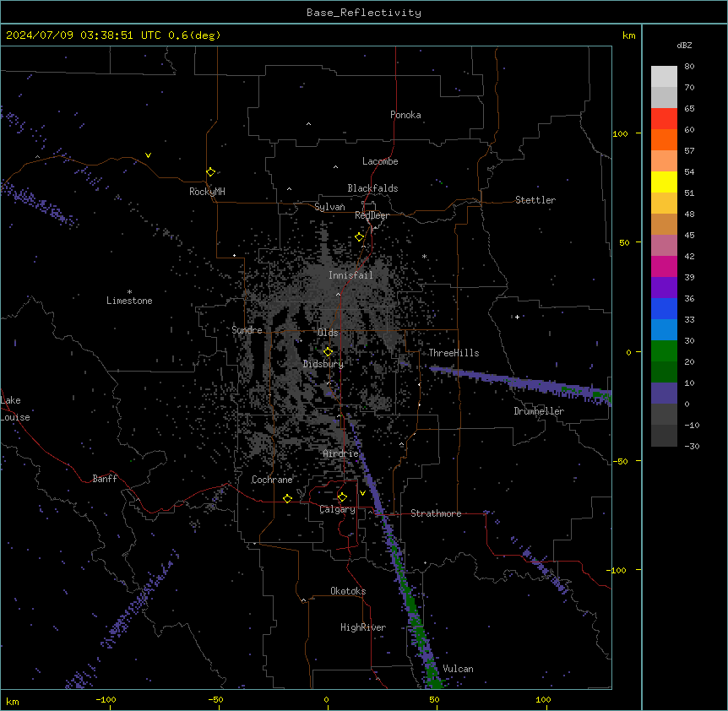Image resolution: width=728 pixels, height=711 pixels.
Task: Click the 0 km tick on bottom axis
Action: [x=326, y=699]
